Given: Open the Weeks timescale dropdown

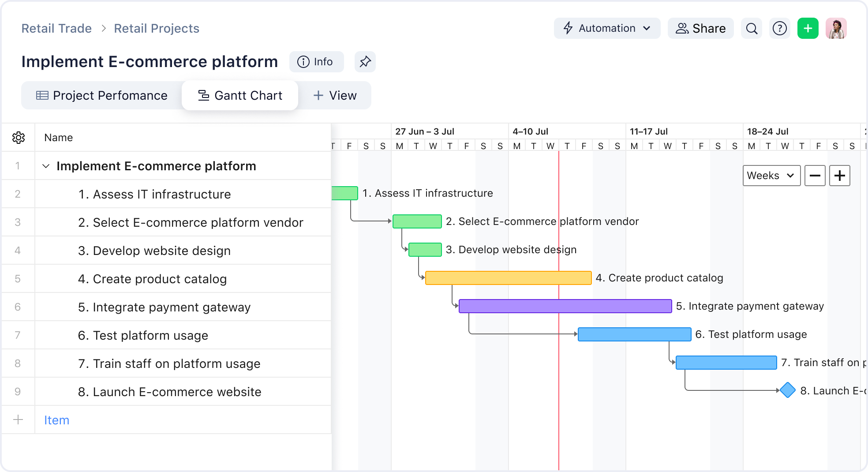Looking at the screenshot, I should [771, 176].
